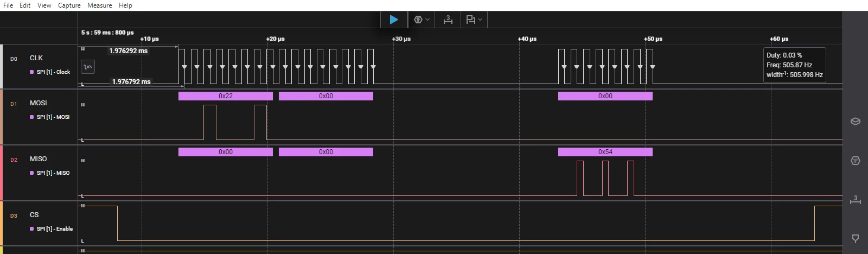This screenshot has height=254, width=868.
Task: Click the SPI [1] - Clock analyzer label
Action: [x=53, y=72]
